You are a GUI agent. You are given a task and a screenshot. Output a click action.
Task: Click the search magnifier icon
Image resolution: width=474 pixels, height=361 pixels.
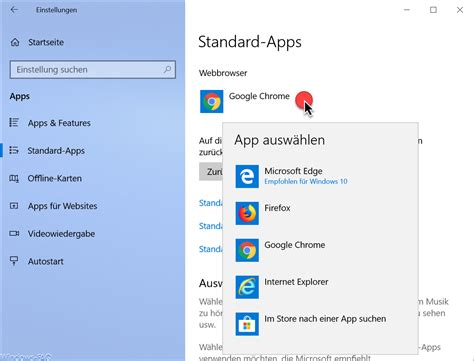(x=167, y=69)
